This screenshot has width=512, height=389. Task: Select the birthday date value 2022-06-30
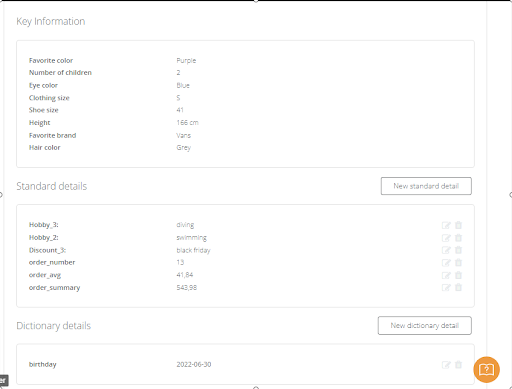point(194,364)
